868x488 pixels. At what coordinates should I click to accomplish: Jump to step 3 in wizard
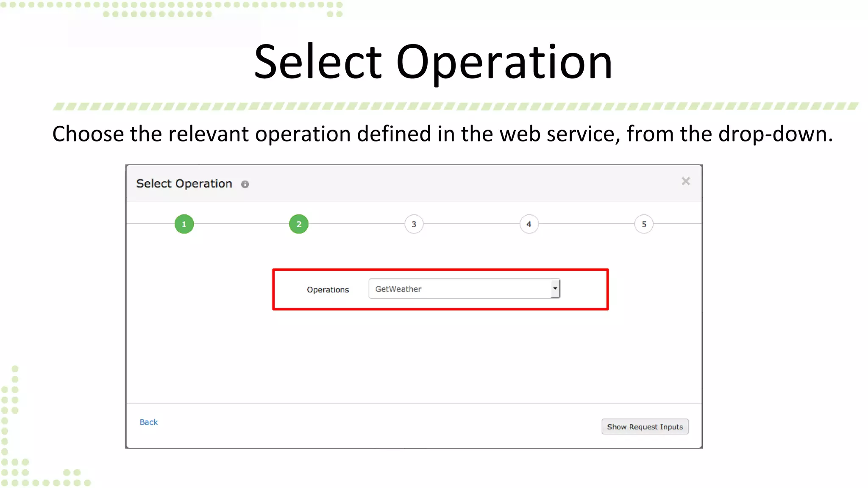pos(414,224)
